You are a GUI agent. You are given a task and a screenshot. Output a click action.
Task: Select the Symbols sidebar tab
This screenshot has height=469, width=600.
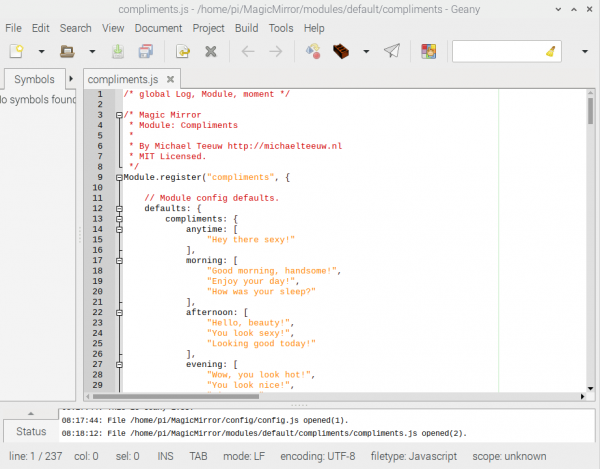34,79
